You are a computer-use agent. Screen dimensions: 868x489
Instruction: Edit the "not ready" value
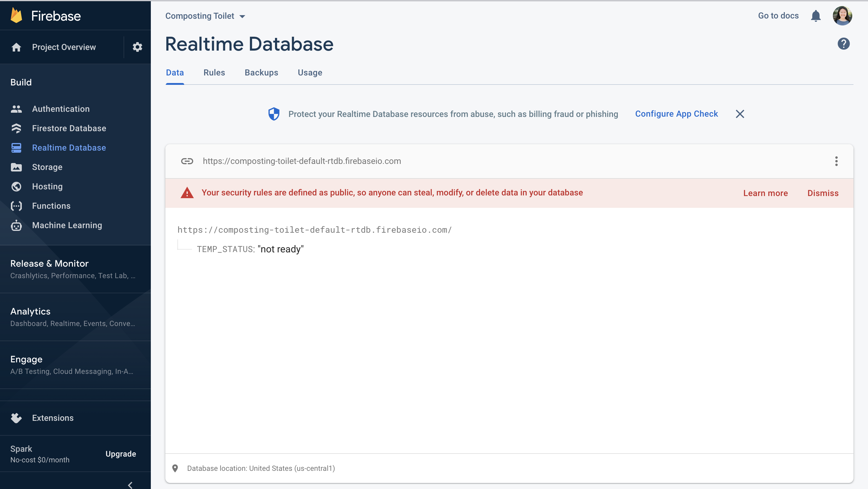coord(281,249)
